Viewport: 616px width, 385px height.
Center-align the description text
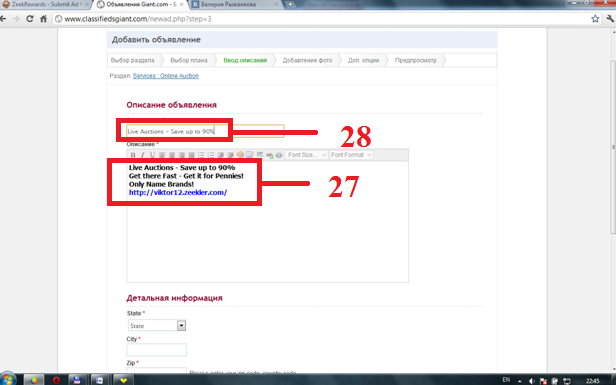[x=172, y=155]
